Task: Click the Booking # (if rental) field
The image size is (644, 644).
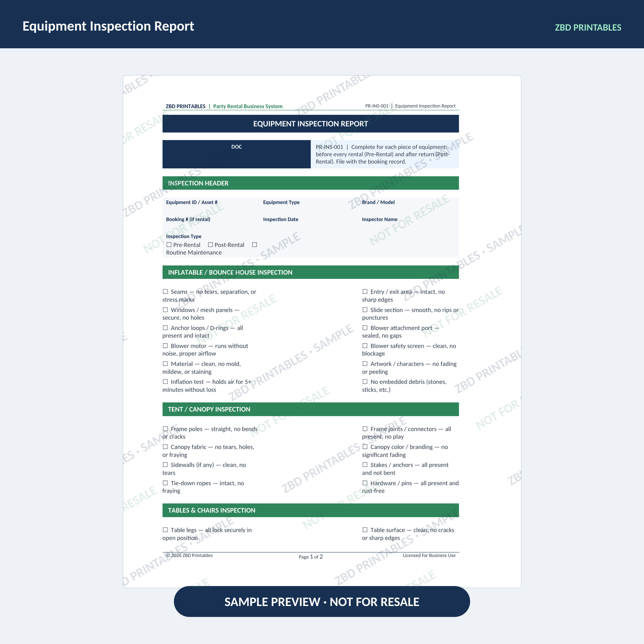Action: click(212, 223)
